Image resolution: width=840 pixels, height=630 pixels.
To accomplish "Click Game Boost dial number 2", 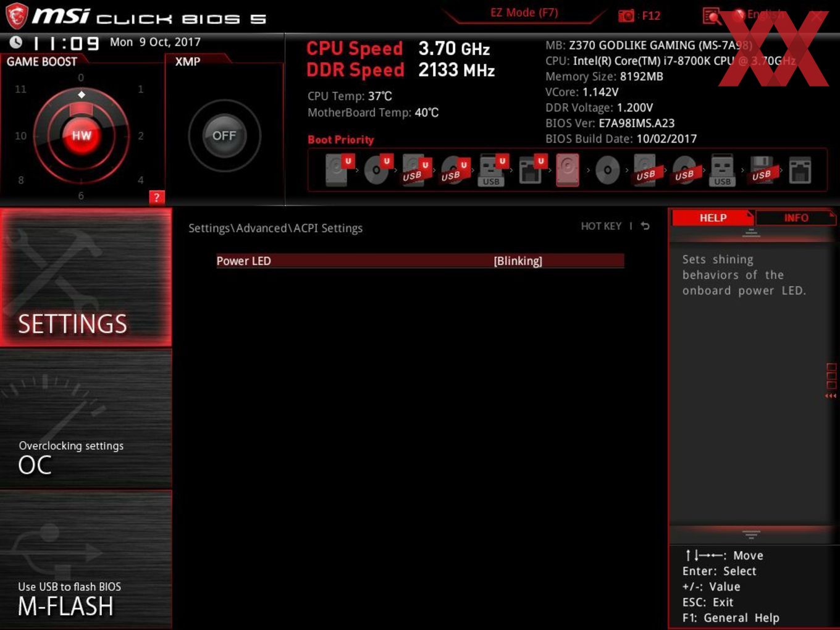I will tap(141, 135).
